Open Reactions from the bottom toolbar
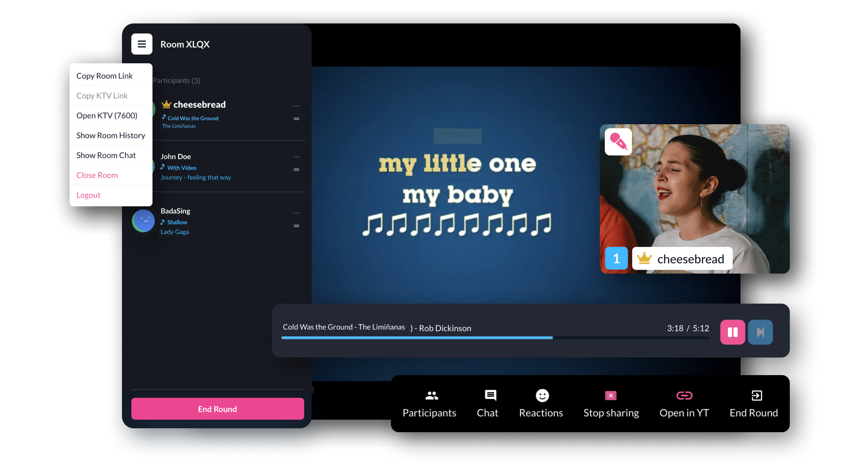The image size is (868, 465). 541,404
